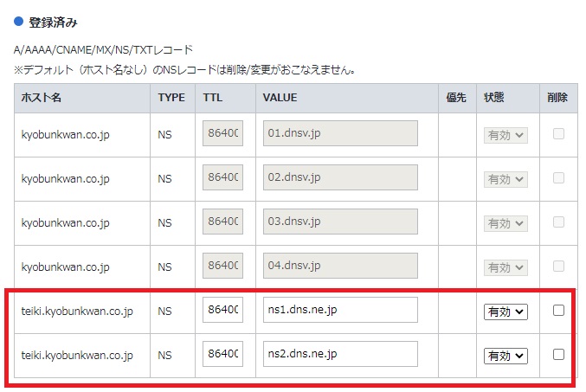Image resolution: width=586 pixels, height=392 pixels.
Task: Click the status dropdown in 03.dnsv.jp row
Action: point(506,222)
